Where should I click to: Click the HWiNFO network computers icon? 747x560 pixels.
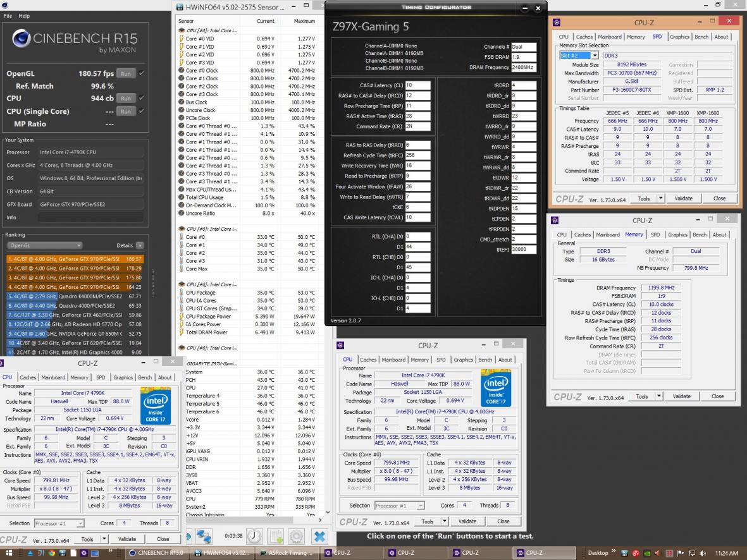point(203,536)
